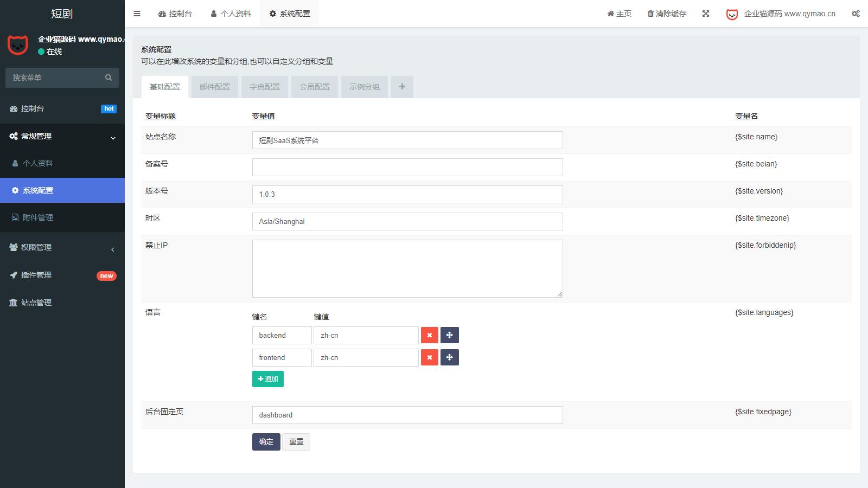
Task: Open the settings cogs icon at top right
Action: coord(856,14)
